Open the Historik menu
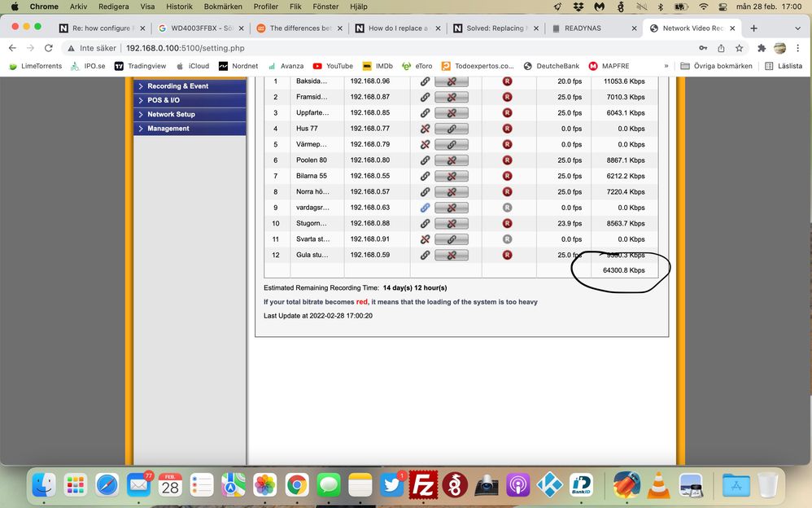812x508 pixels. [x=179, y=7]
